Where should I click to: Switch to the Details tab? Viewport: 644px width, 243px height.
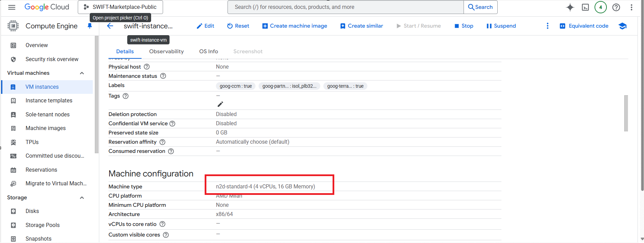pyautogui.click(x=125, y=52)
